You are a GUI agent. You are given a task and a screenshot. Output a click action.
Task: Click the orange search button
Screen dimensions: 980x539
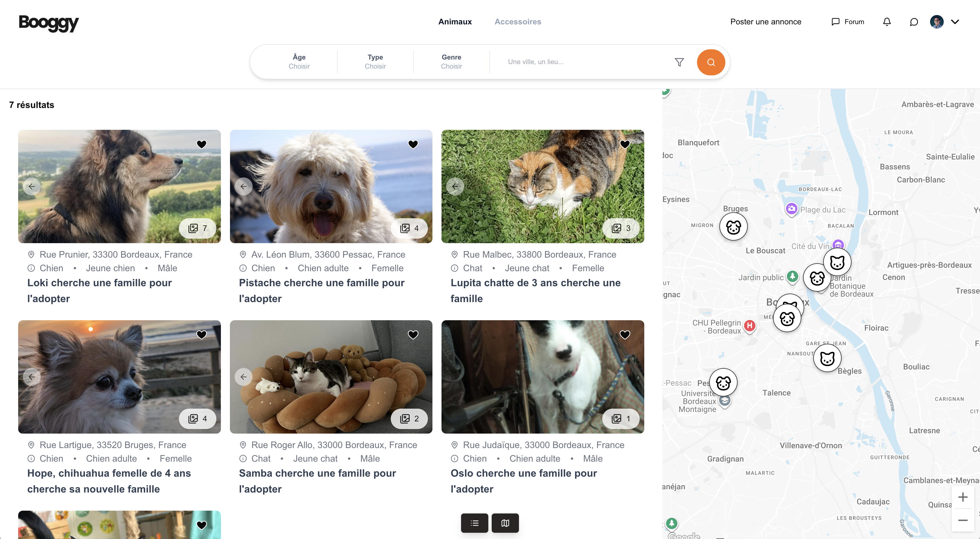click(x=711, y=62)
